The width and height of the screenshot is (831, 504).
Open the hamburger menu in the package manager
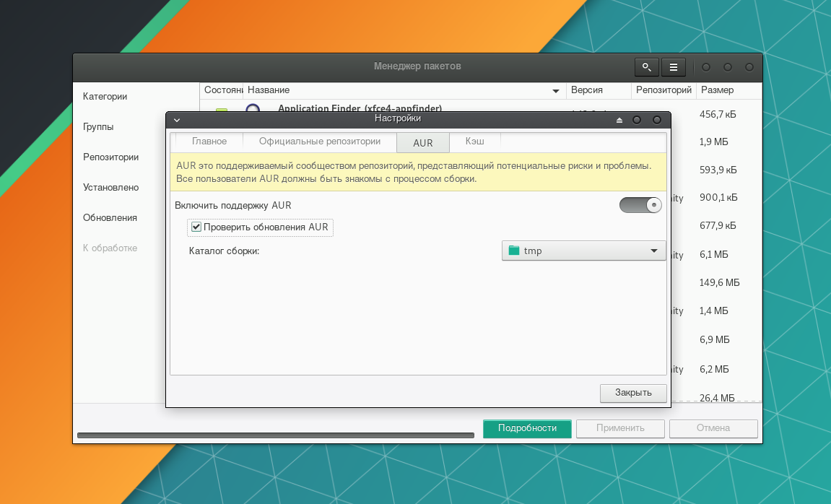(674, 67)
